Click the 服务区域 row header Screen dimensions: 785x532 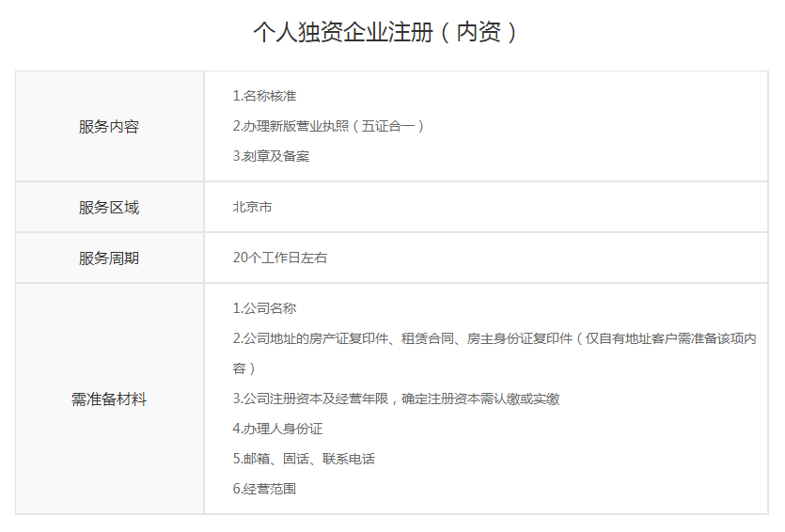[x=109, y=208]
